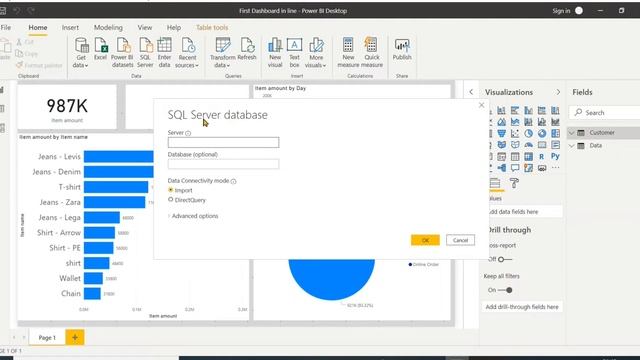Insert a Text box from ribbon
The image size is (640, 360).
point(294,52)
